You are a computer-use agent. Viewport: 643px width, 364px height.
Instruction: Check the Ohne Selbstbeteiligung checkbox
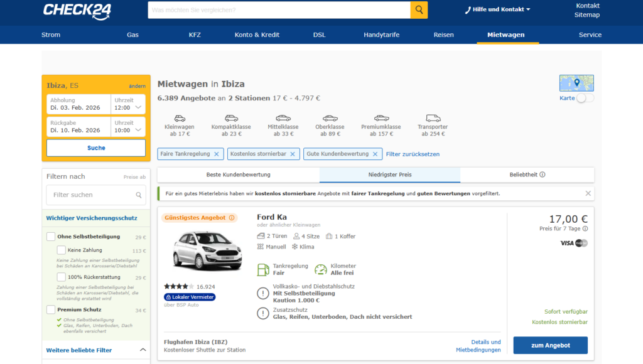52,237
